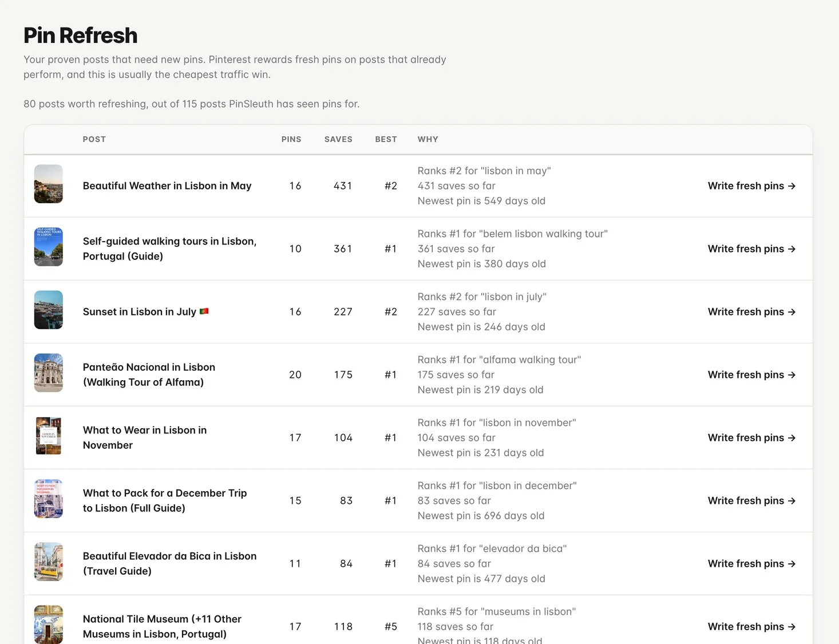This screenshot has width=839, height=644.
Task: Click text Ranks #1 for "alfama walking tour"
Action: tap(499, 359)
